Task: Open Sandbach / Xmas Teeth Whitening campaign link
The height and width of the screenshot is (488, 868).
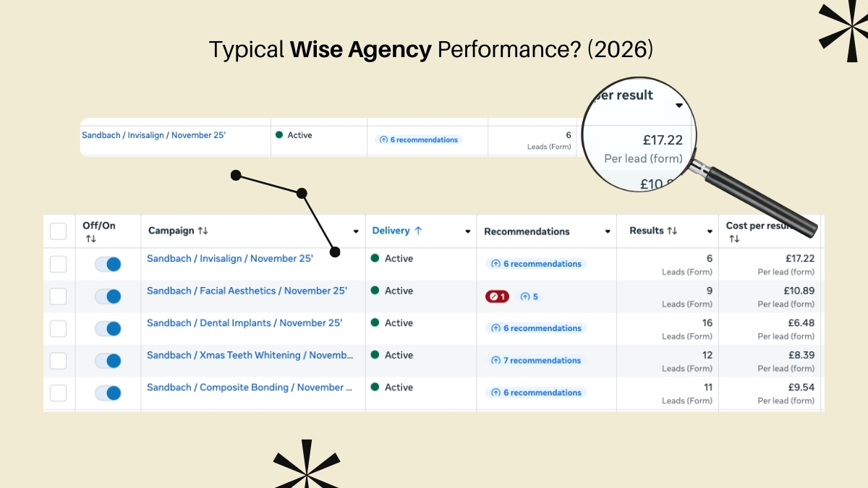Action: coord(250,355)
